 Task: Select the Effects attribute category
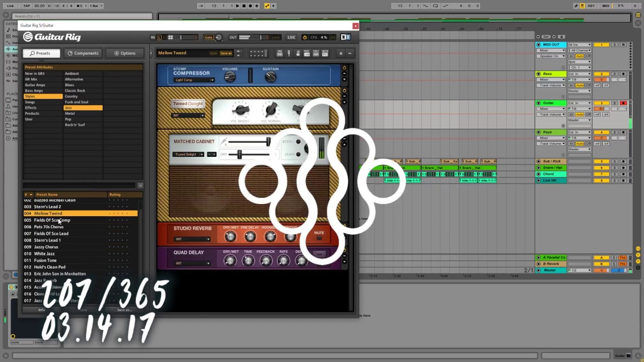(43, 108)
